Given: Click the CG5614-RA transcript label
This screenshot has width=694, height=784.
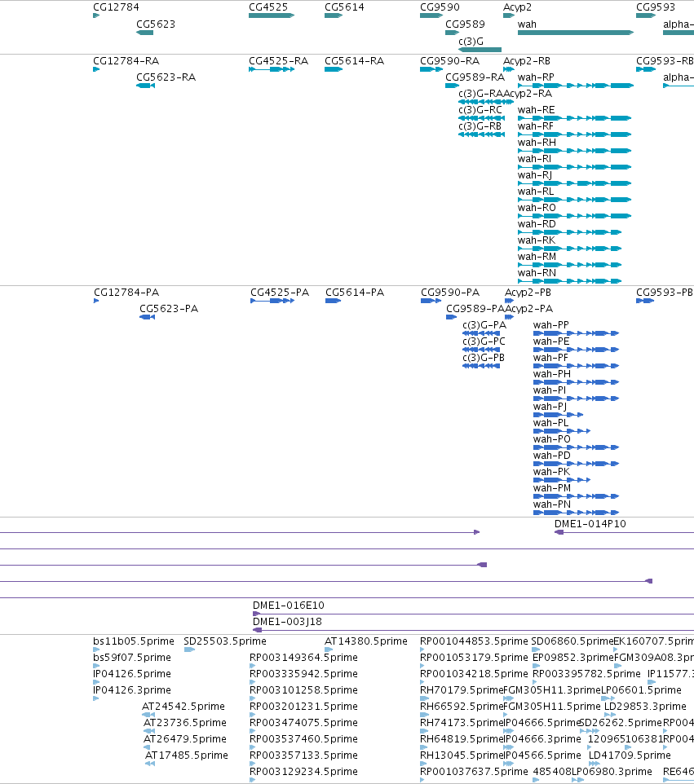Looking at the screenshot, I should [x=354, y=60].
